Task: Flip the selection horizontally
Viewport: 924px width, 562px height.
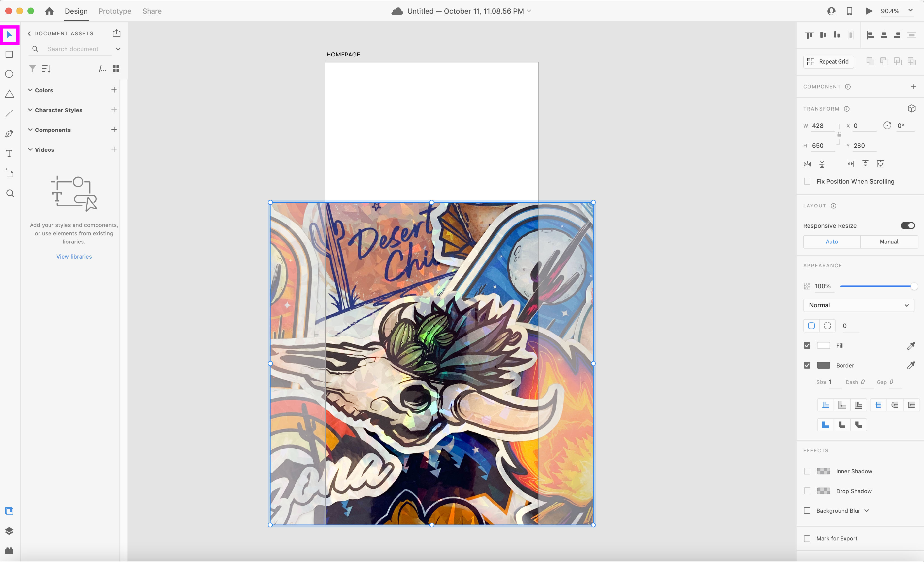Action: [x=807, y=164]
